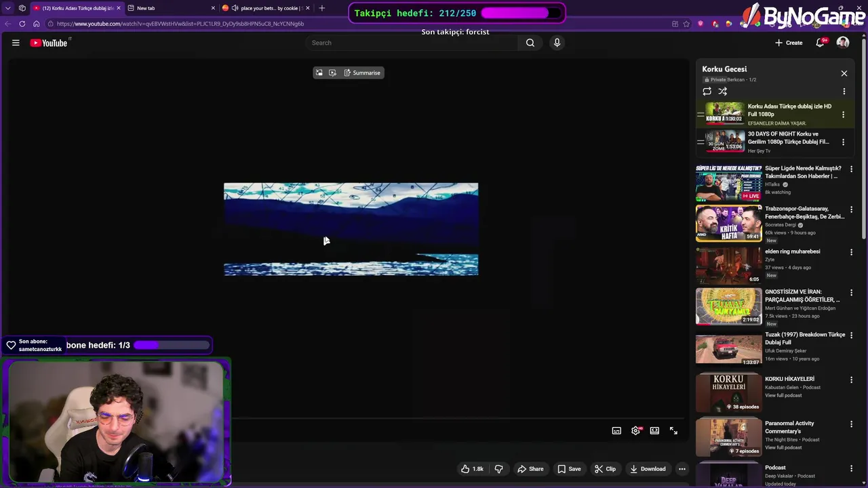Open Korku Gecesi playlist options menu

coord(844,91)
